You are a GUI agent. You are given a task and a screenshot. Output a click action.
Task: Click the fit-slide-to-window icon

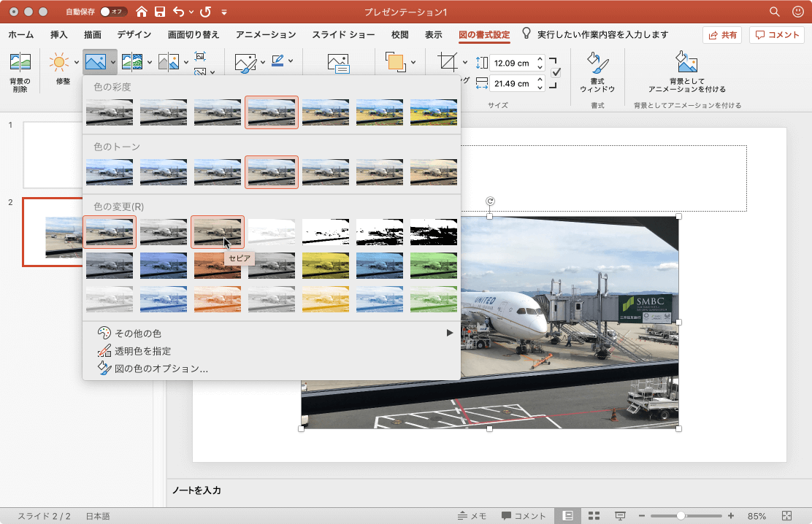coord(786,516)
